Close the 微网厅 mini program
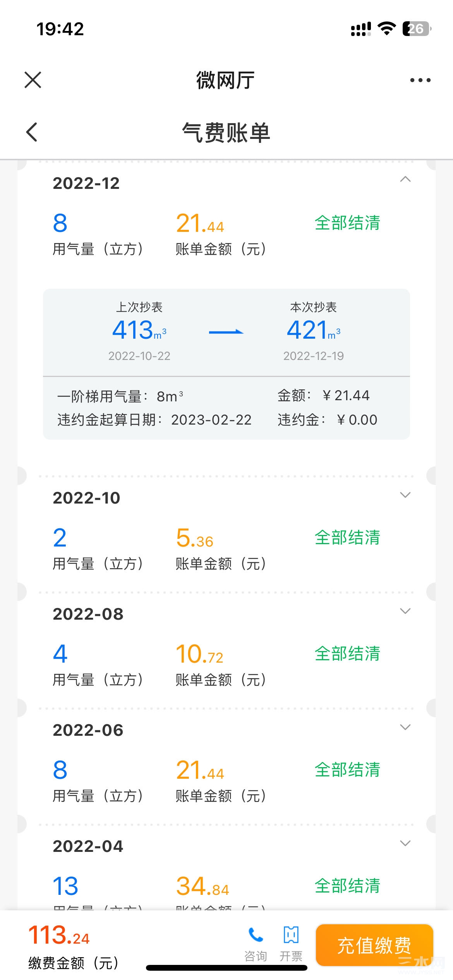The image size is (453, 980). pyautogui.click(x=33, y=80)
